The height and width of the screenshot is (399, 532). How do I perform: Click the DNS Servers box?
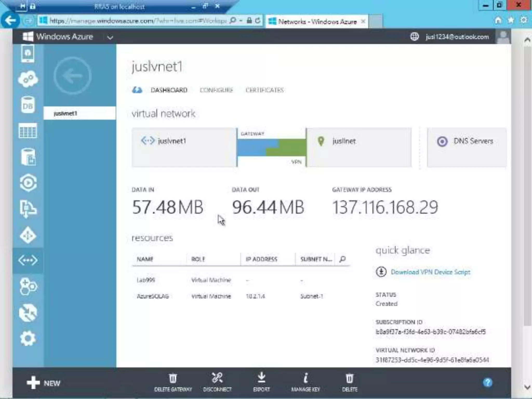[x=467, y=147]
